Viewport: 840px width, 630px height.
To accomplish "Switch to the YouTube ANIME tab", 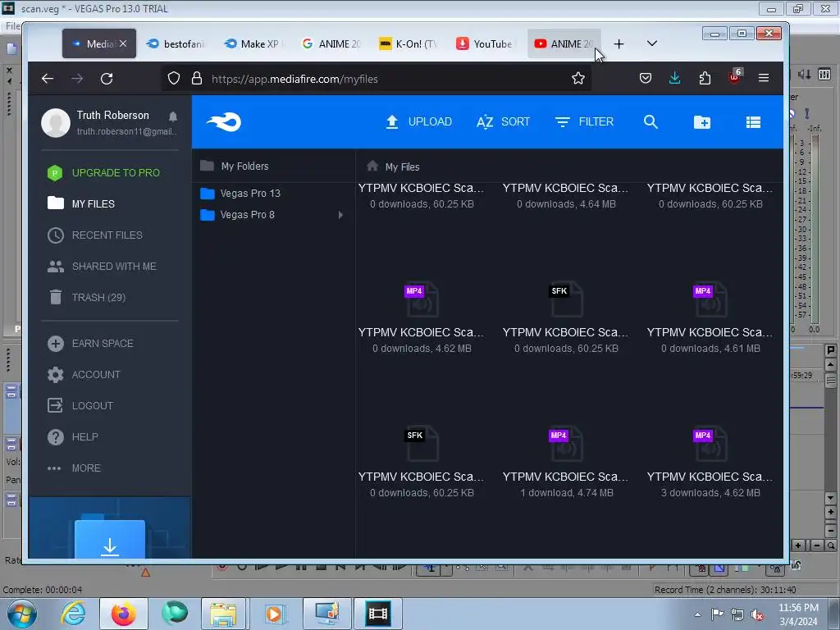I will click(564, 44).
